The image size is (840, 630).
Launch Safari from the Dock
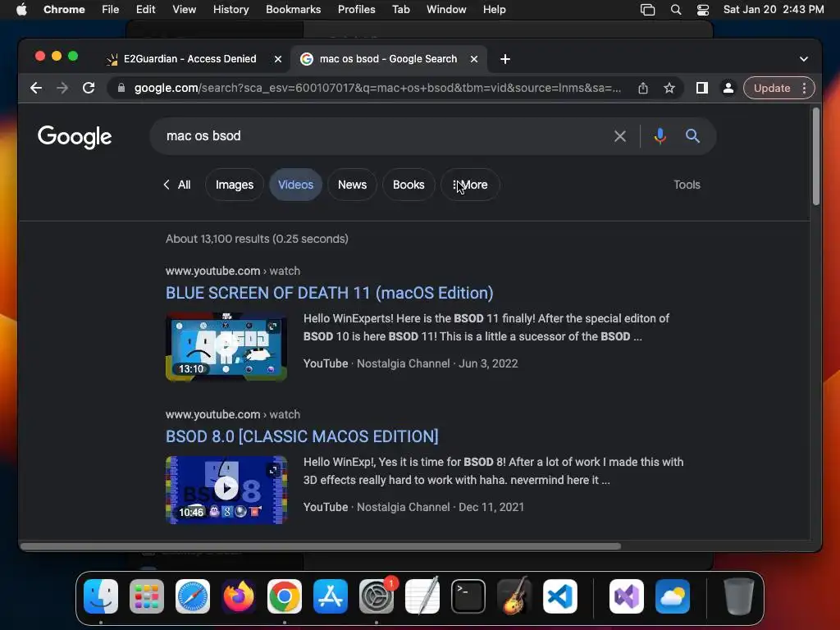pos(192,596)
